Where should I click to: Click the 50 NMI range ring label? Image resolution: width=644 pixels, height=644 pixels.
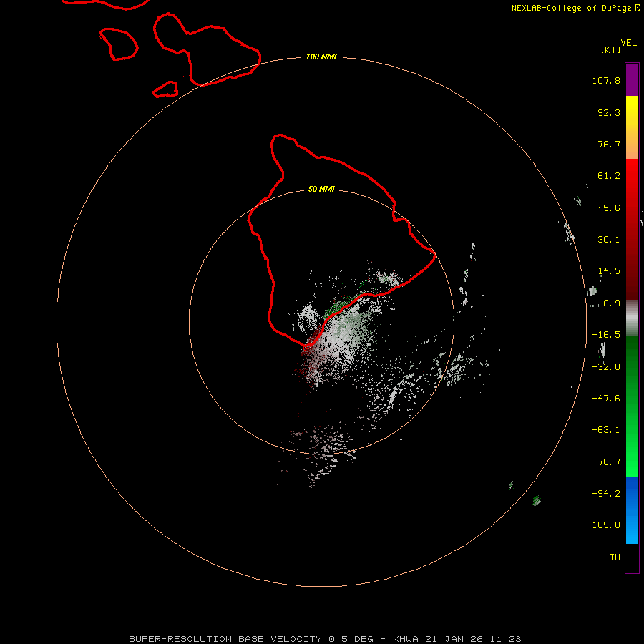tap(321, 189)
